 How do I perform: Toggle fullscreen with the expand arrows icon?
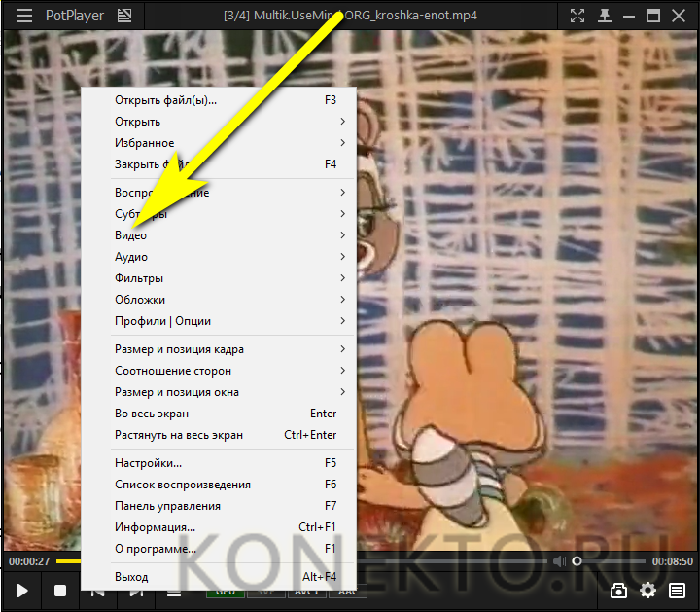point(577,16)
